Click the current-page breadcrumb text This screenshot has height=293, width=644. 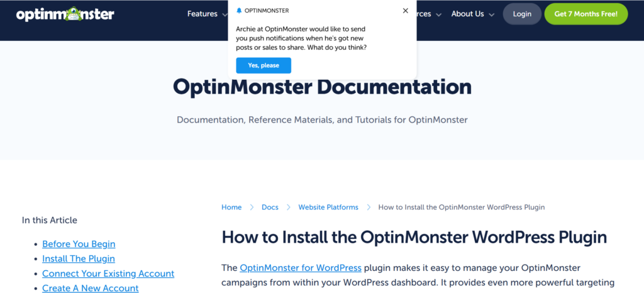pos(461,207)
